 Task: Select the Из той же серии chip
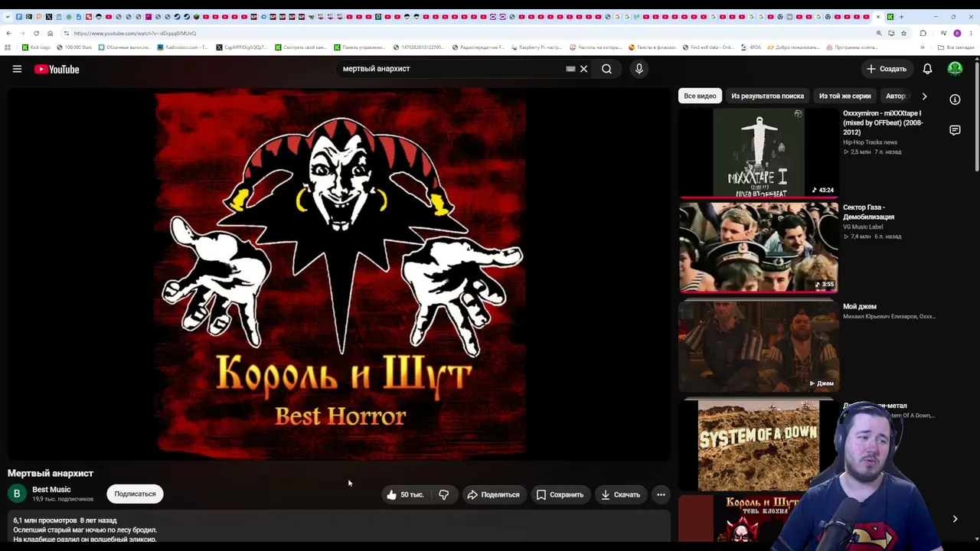844,96
